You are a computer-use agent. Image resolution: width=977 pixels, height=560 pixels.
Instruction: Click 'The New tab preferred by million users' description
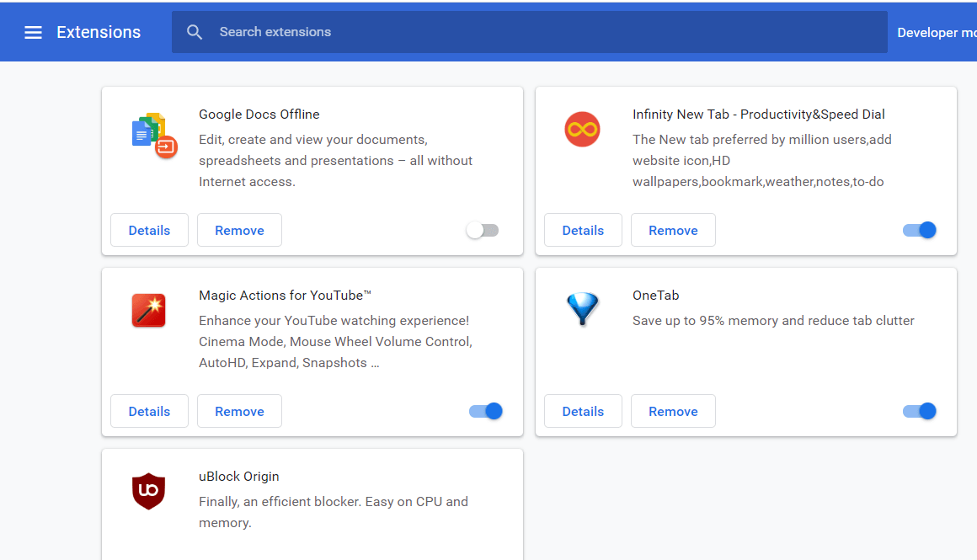(762, 161)
